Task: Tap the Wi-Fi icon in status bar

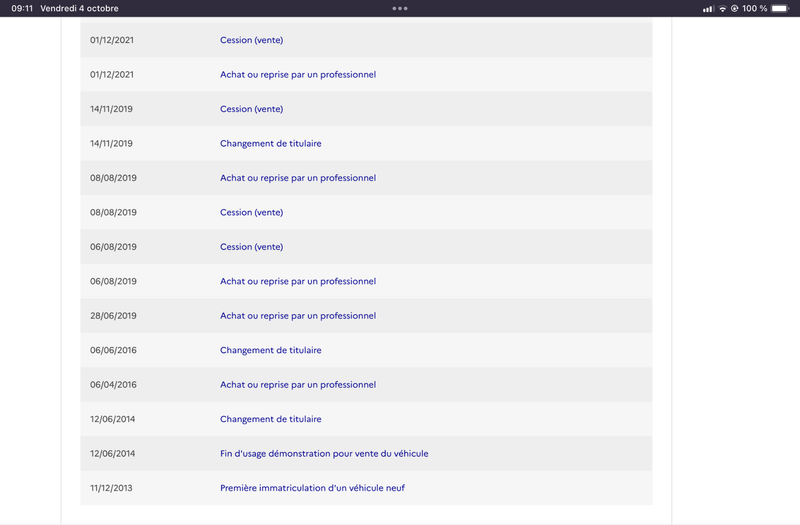Action: 722,9
